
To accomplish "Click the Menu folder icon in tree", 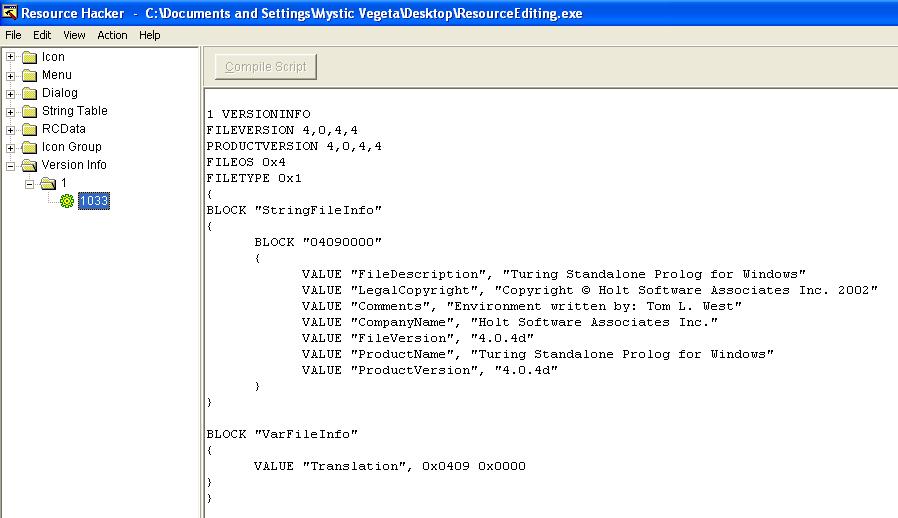I will (x=29, y=75).
